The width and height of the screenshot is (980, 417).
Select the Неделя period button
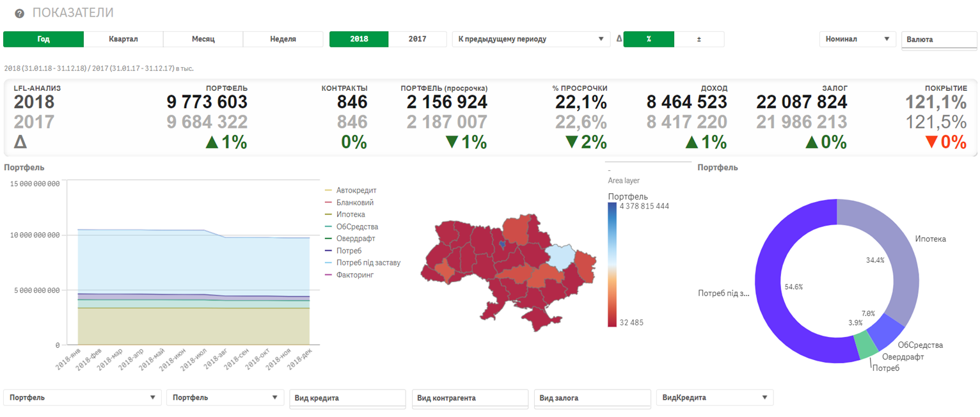coord(283,39)
